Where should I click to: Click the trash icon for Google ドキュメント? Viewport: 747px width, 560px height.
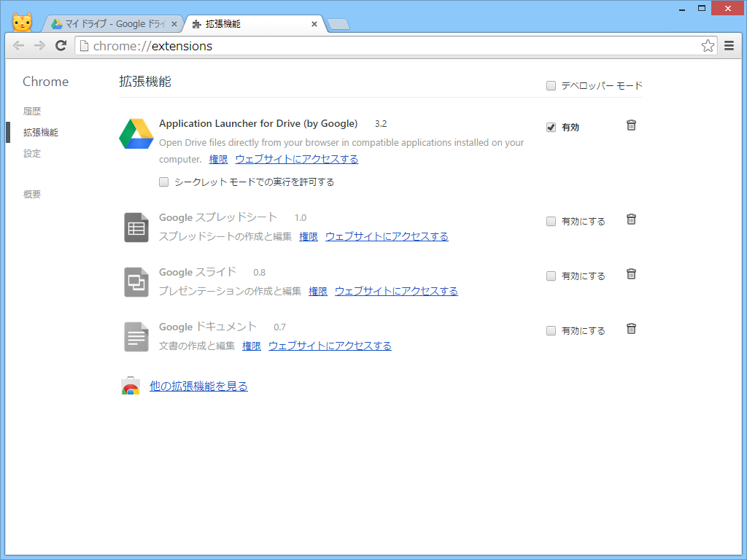[631, 329]
